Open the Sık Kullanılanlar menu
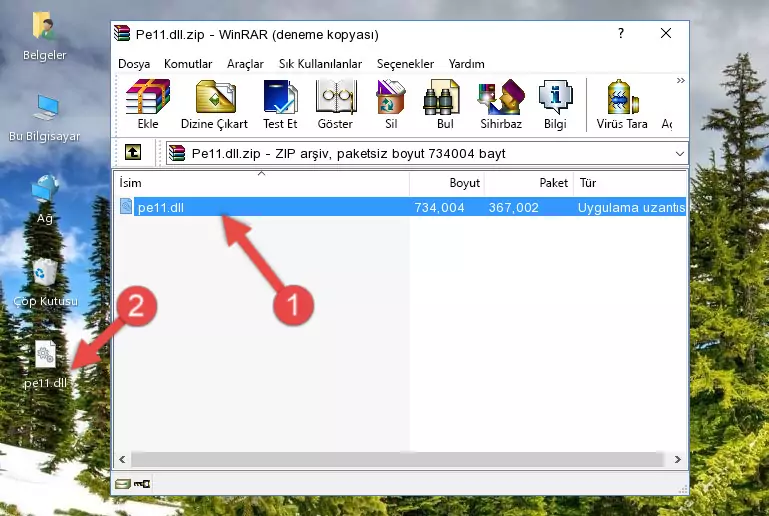Viewport: 769px width, 516px height. (320, 64)
